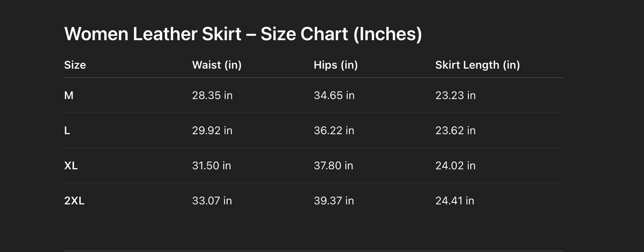644x252 pixels.
Task: Select the 23.23 in skirt length value
Action: point(455,95)
